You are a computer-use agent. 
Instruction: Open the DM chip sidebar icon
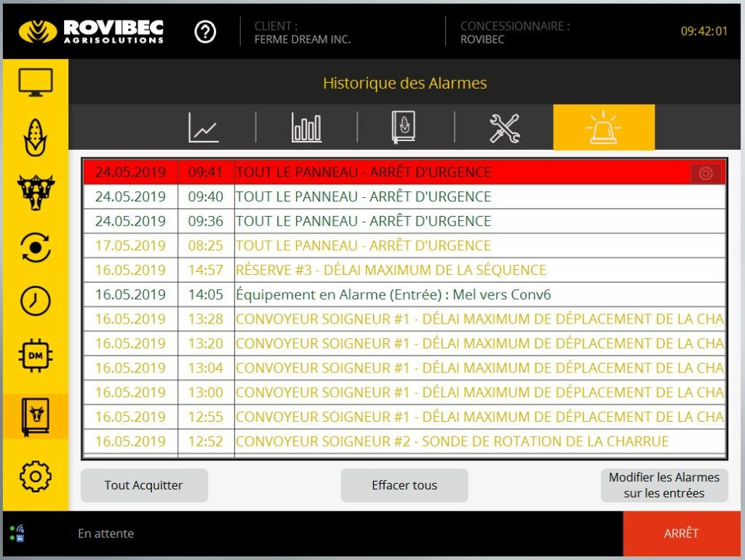pos(36,356)
